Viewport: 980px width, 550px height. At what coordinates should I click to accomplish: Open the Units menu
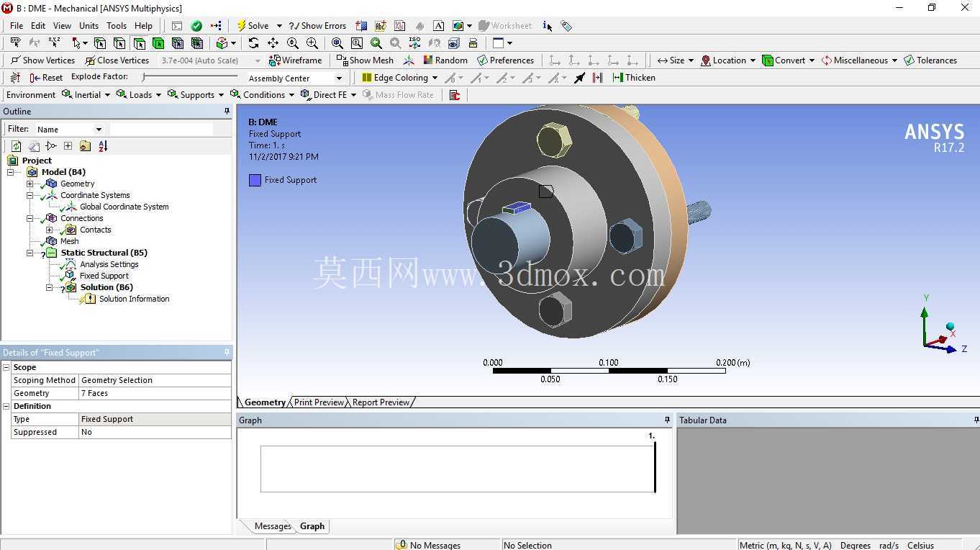[x=89, y=26]
